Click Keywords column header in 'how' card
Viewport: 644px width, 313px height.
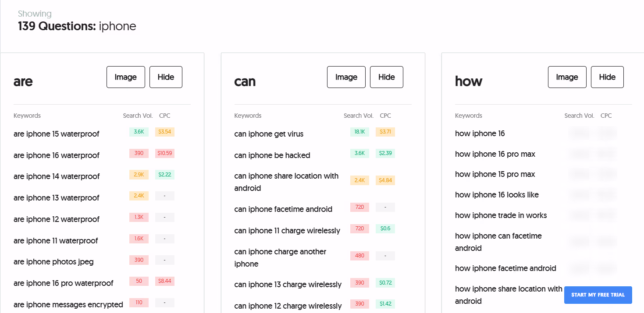[469, 116]
